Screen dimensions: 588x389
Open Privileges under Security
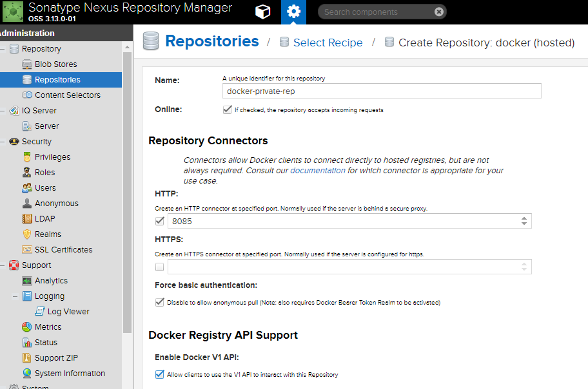tap(52, 157)
